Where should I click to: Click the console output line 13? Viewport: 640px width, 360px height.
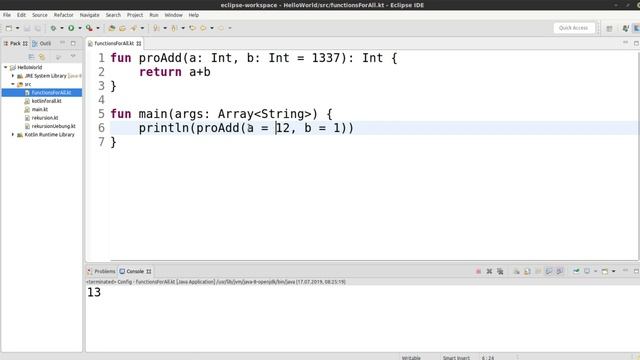(94, 292)
